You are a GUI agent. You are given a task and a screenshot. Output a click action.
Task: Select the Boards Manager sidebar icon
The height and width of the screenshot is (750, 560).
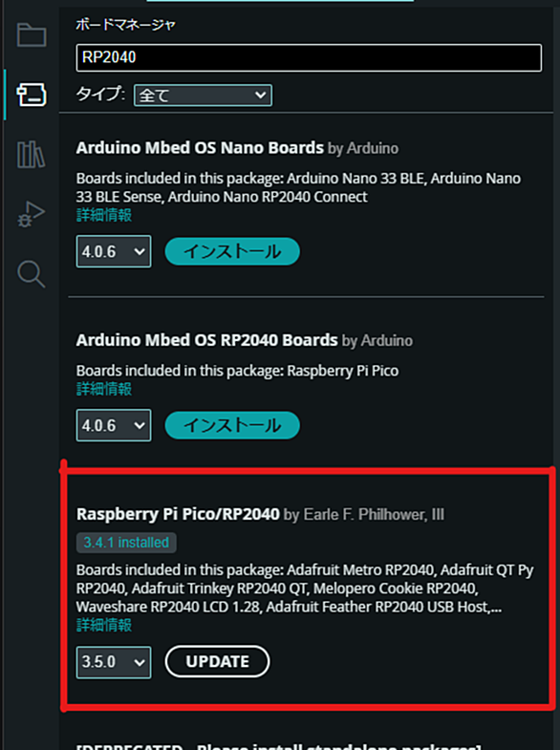pos(32,95)
